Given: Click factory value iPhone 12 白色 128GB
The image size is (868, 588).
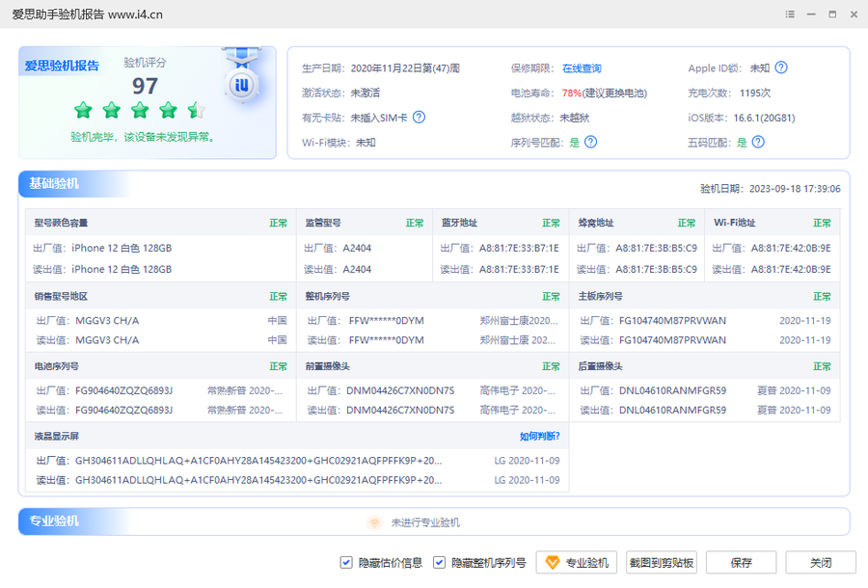Looking at the screenshot, I should (122, 248).
